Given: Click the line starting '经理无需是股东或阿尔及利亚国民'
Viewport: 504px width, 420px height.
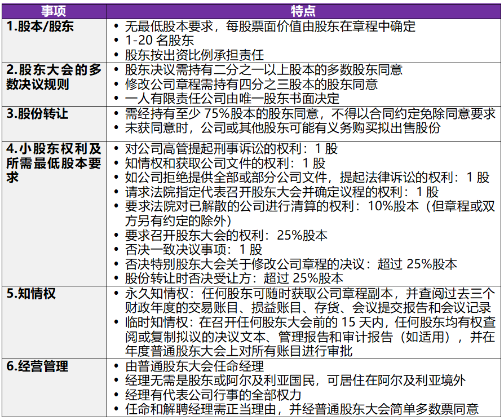Looking at the screenshot, I should pyautogui.click(x=295, y=381).
